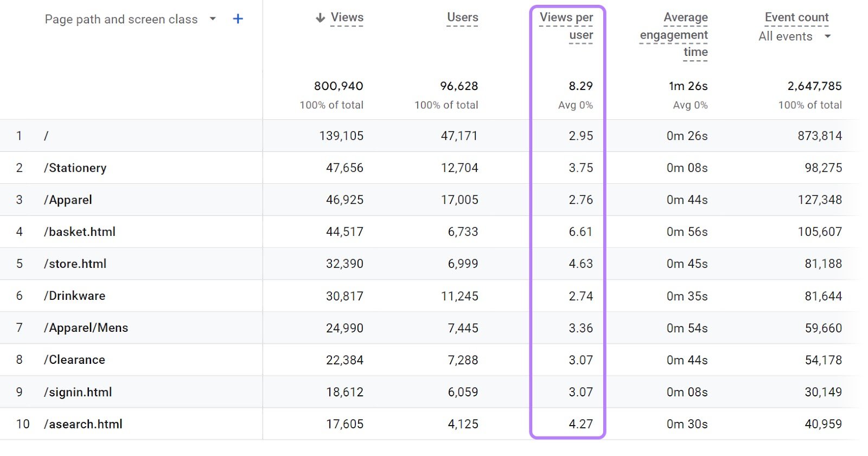This screenshot has width=868, height=456.
Task: Click asearch.html event count 40,959
Action: tap(823, 424)
